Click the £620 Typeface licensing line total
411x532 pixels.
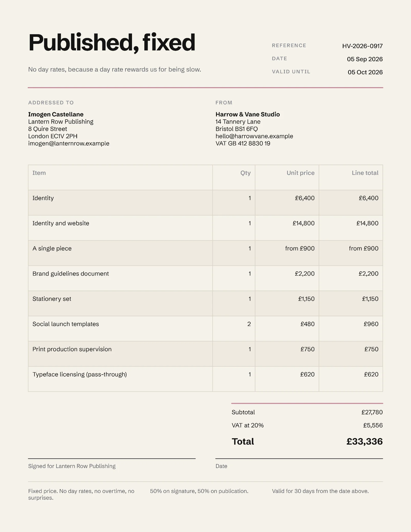tap(371, 374)
